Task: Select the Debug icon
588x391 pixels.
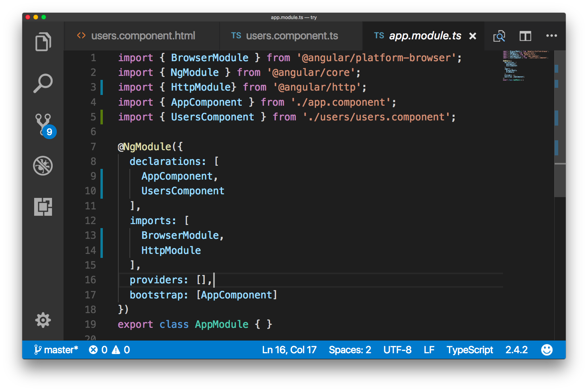Action: 43,166
